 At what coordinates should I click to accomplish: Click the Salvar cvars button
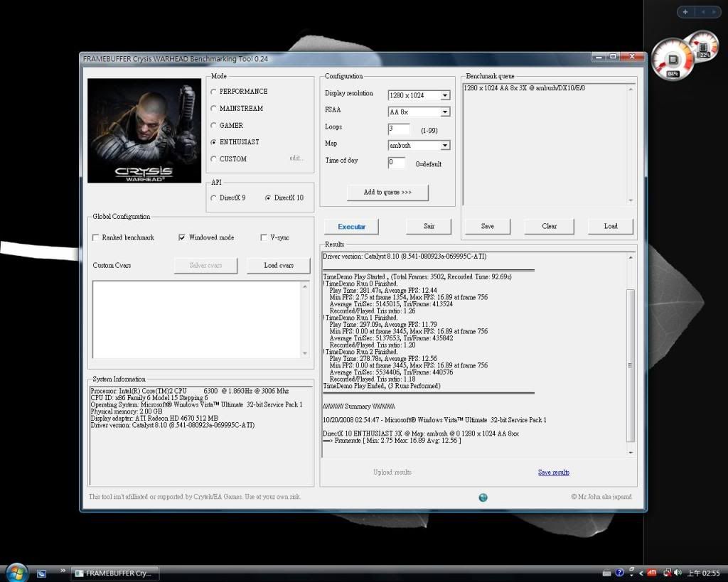point(205,266)
